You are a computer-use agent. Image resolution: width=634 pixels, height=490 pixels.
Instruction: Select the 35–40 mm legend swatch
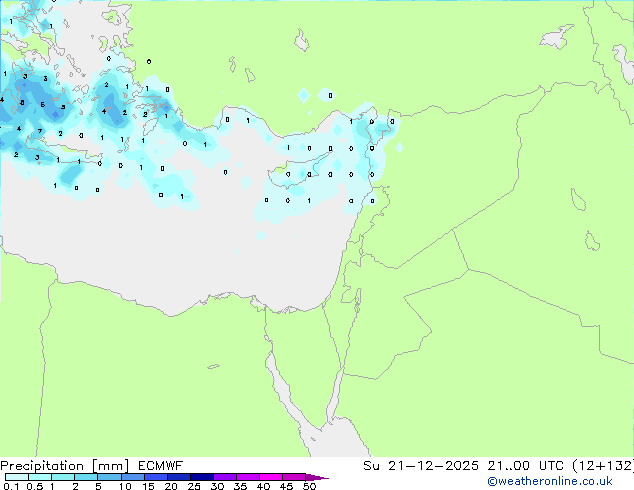click(248, 477)
